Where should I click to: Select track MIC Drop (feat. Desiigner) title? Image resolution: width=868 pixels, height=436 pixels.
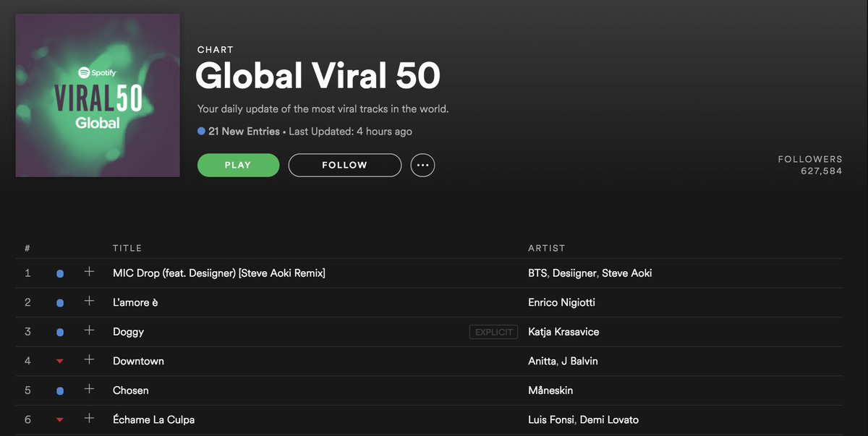(219, 273)
